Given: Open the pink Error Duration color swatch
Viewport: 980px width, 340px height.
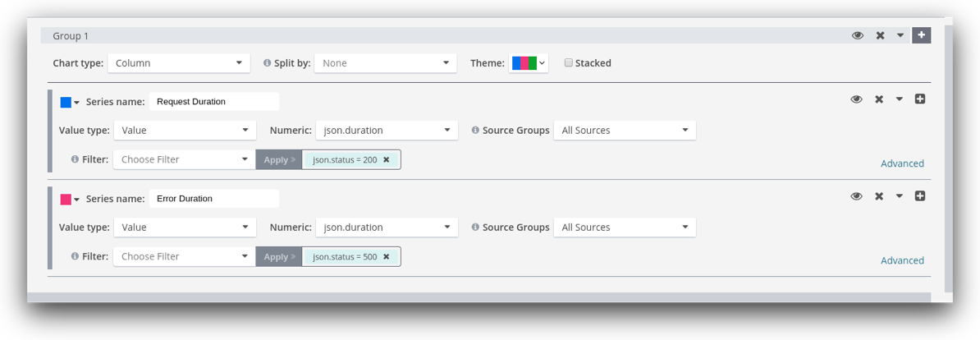Looking at the screenshot, I should (x=69, y=200).
